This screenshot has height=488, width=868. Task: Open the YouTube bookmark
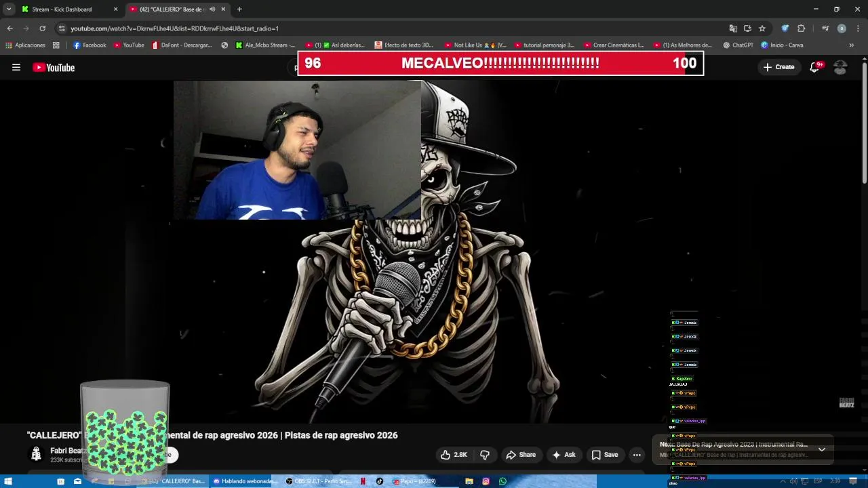(129, 45)
